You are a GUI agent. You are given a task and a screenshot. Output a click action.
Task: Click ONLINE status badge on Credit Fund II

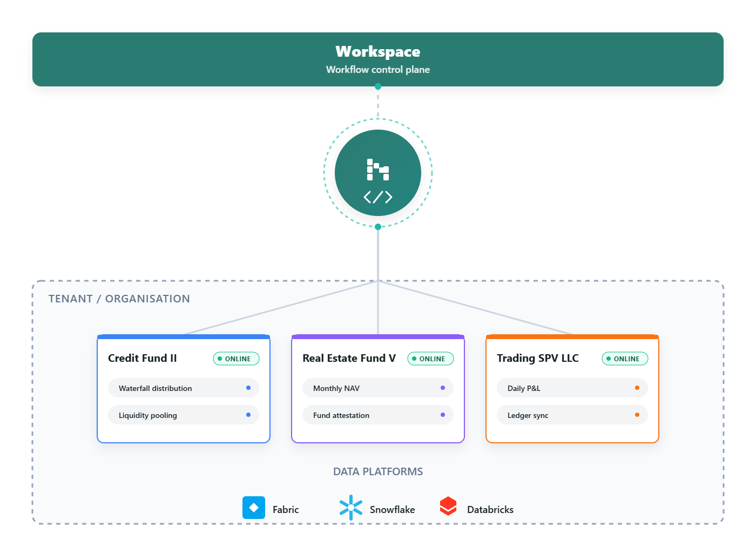pos(237,359)
